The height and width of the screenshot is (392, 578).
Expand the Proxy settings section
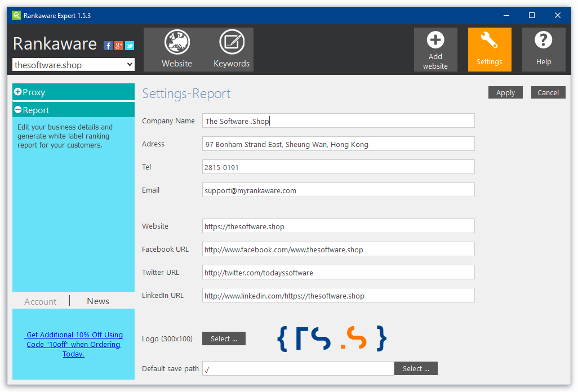point(73,92)
